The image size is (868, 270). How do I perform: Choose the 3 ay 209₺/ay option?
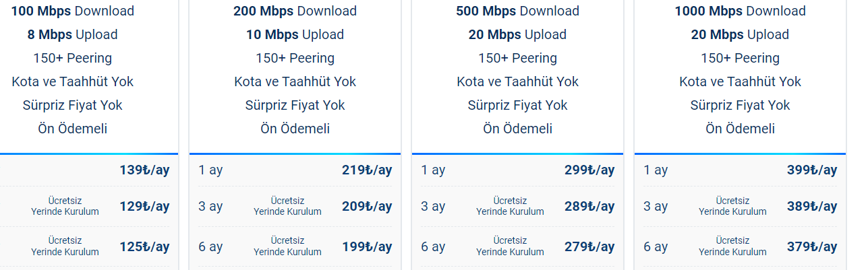[295, 207]
